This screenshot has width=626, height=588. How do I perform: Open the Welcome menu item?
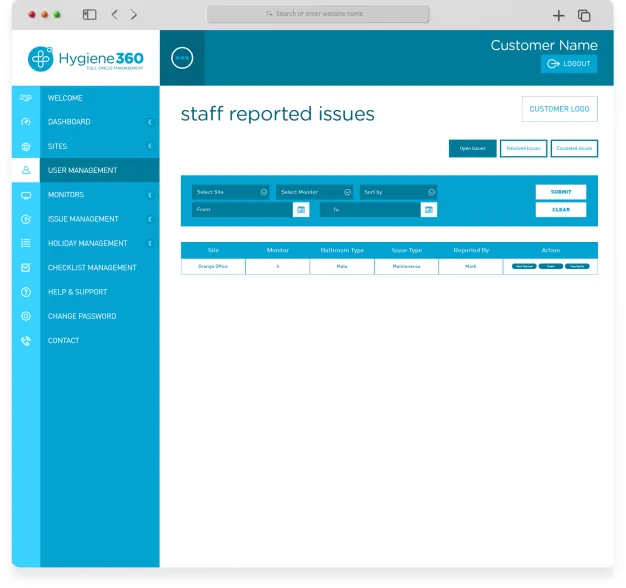(x=65, y=98)
